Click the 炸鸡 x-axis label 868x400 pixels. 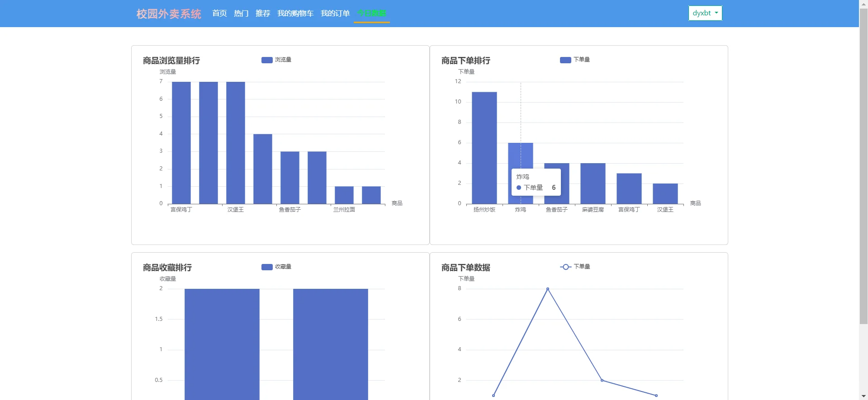point(521,210)
